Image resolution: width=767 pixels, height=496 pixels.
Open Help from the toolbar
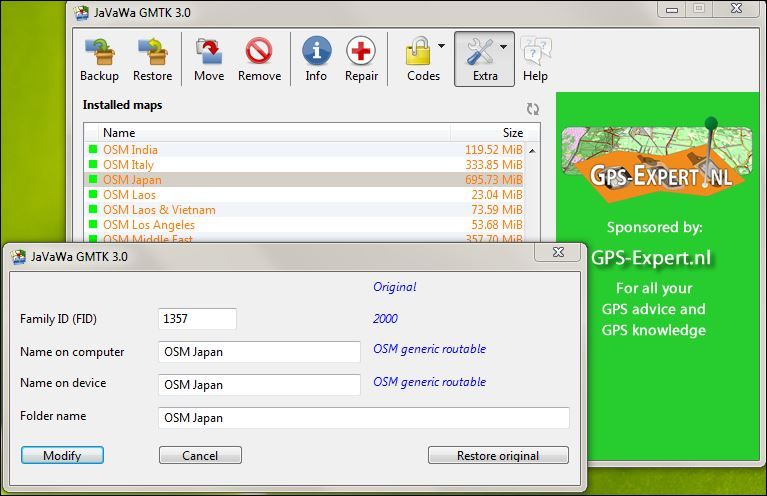click(535, 59)
